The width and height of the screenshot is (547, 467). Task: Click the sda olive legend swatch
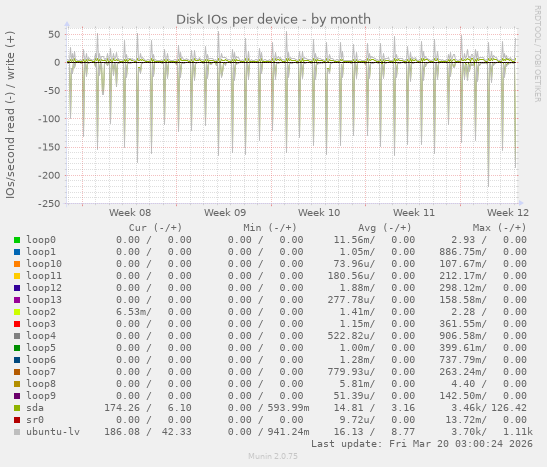coord(17,408)
